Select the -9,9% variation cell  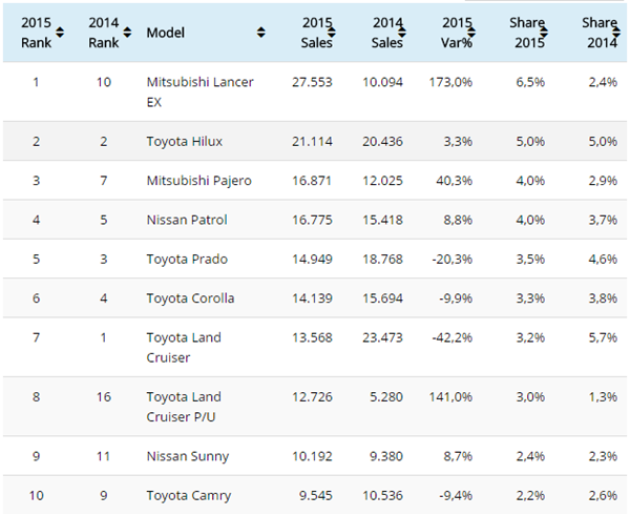tap(456, 298)
